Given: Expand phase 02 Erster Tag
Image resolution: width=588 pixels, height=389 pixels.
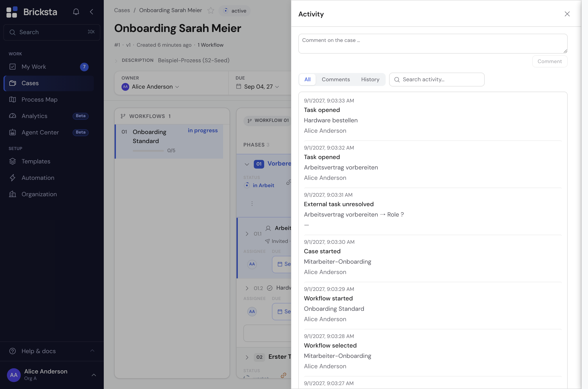Looking at the screenshot, I should (x=247, y=357).
